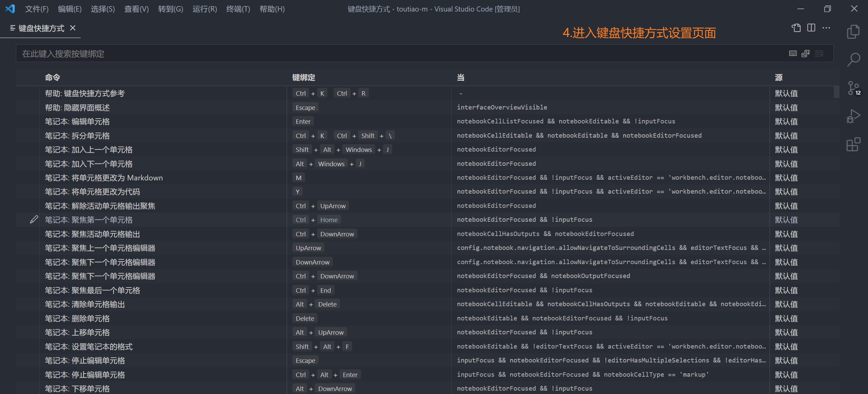The height and width of the screenshot is (394, 868).
Task: Open the Run and Debug view
Action: [853, 116]
